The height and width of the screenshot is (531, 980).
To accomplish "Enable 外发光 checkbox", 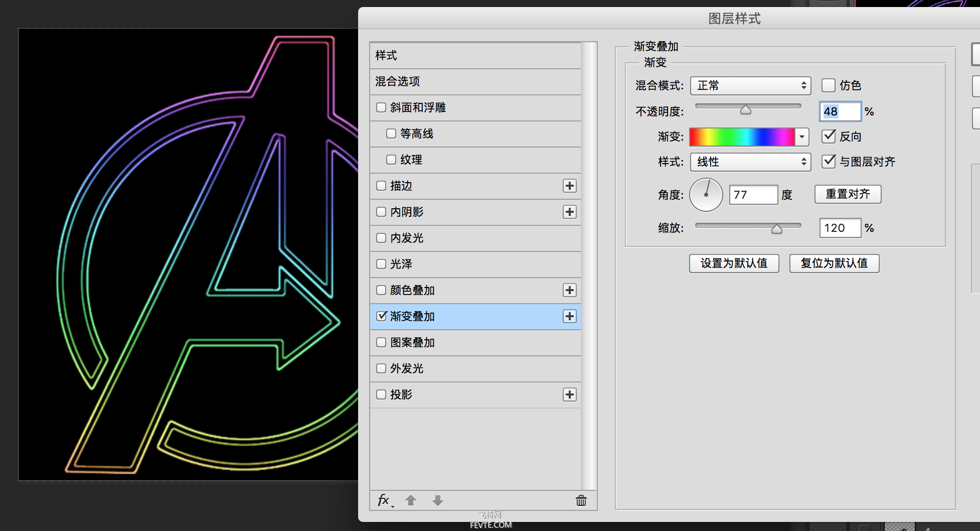I will (381, 368).
